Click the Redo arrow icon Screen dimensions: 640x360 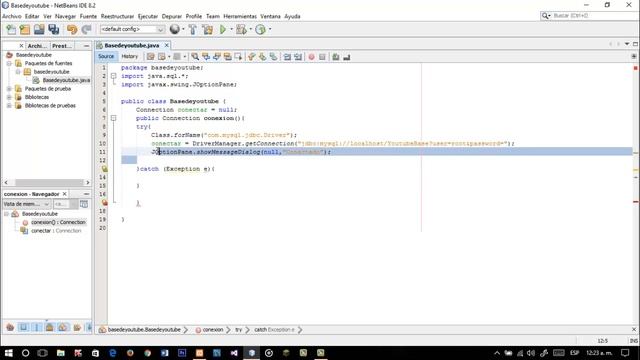(x=86, y=29)
